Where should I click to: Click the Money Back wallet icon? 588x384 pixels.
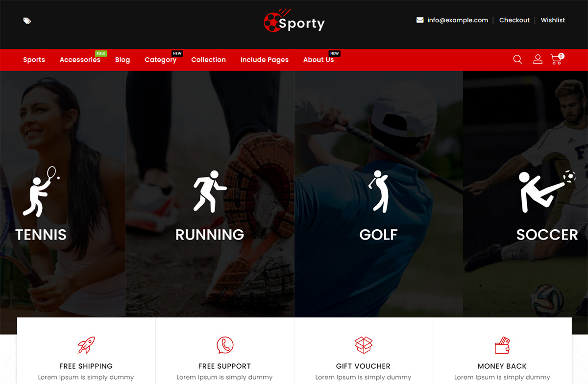pos(502,345)
